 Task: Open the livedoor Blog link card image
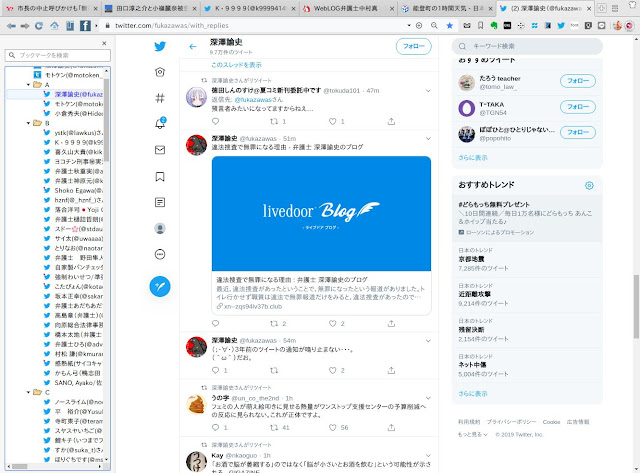pos(321,213)
